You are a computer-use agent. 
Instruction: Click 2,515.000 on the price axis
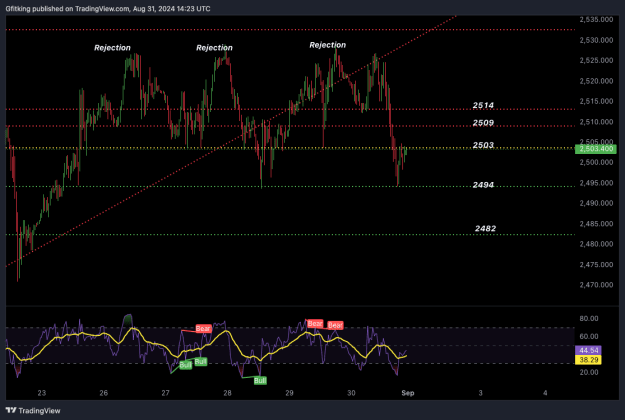[x=596, y=101]
